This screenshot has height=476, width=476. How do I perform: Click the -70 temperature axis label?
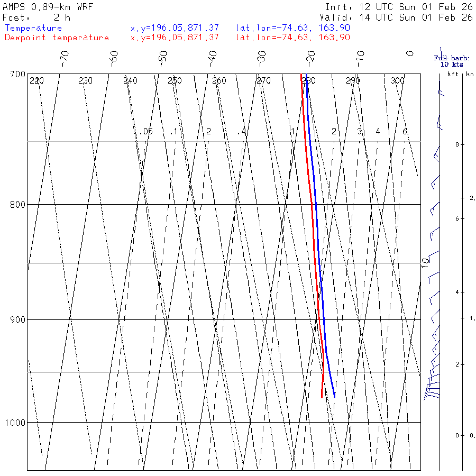click(65, 59)
